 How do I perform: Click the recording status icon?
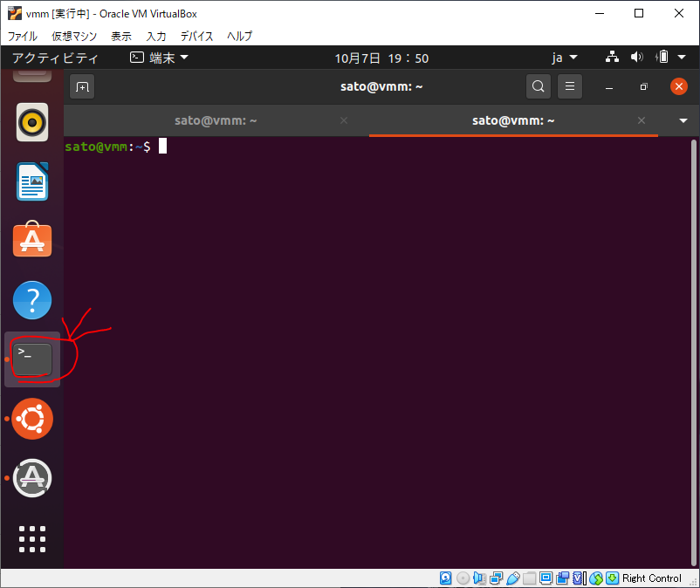(x=562, y=578)
